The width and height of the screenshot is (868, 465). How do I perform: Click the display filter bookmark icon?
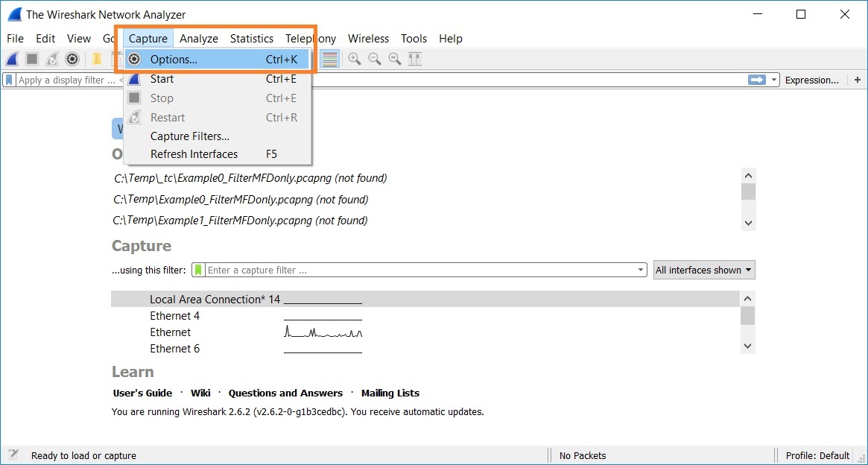click(10, 80)
